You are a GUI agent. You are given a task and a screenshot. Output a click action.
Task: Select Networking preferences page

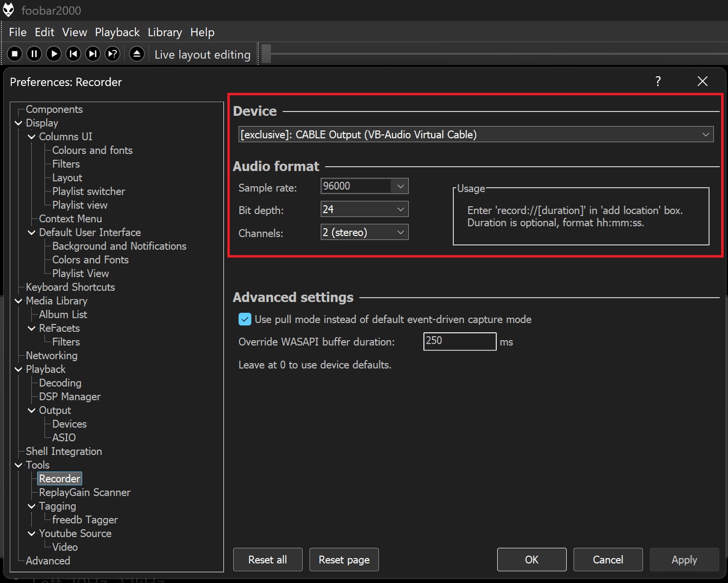[51, 356]
